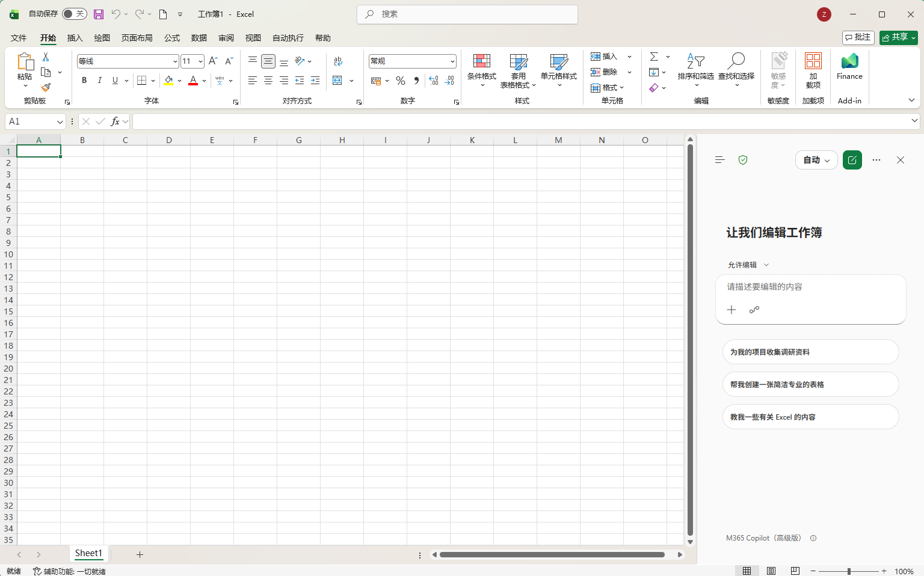
Task: Toggle middle vertical alignment button
Action: pos(268,61)
